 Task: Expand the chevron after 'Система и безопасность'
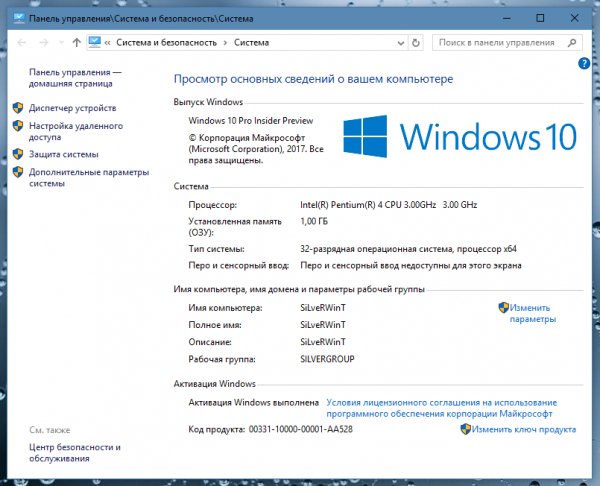(x=225, y=43)
